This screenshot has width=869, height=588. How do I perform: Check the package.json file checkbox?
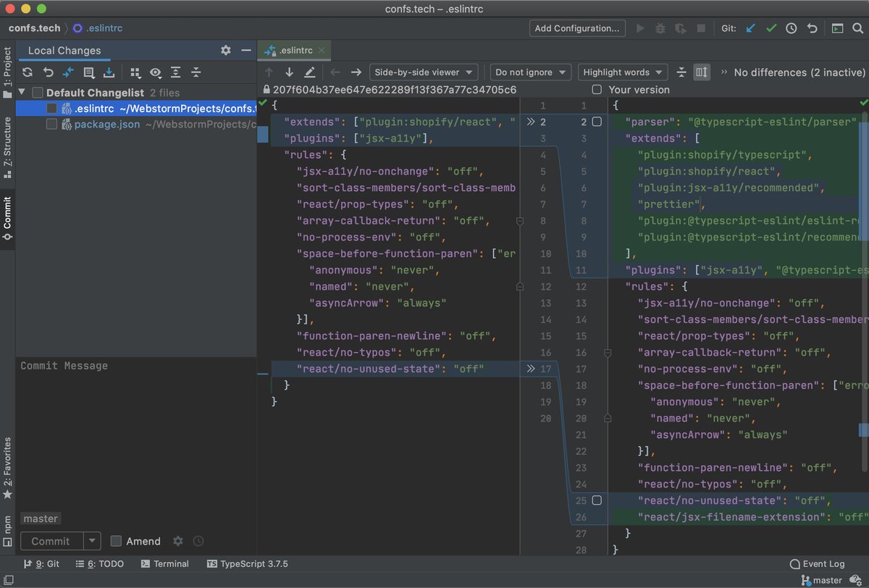click(51, 124)
